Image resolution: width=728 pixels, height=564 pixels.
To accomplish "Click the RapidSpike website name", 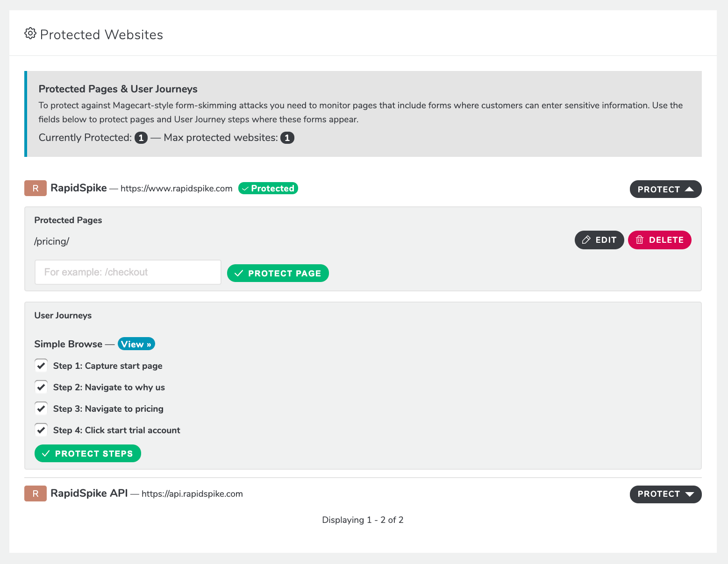I will point(79,188).
